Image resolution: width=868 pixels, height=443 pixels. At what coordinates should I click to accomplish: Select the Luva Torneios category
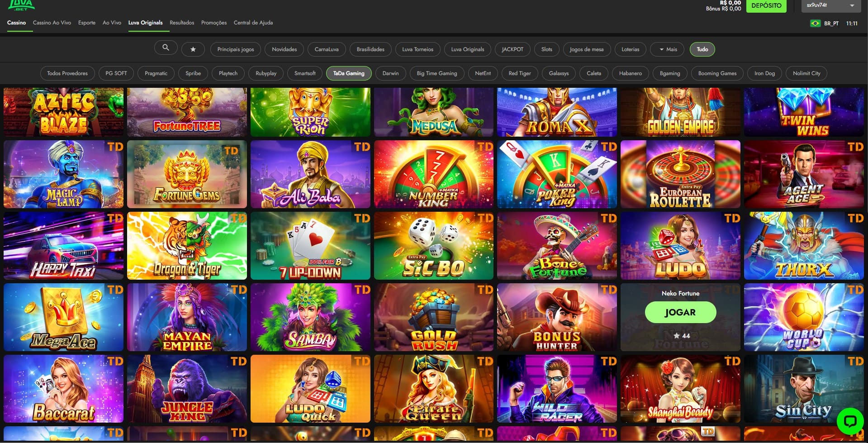[x=417, y=49]
